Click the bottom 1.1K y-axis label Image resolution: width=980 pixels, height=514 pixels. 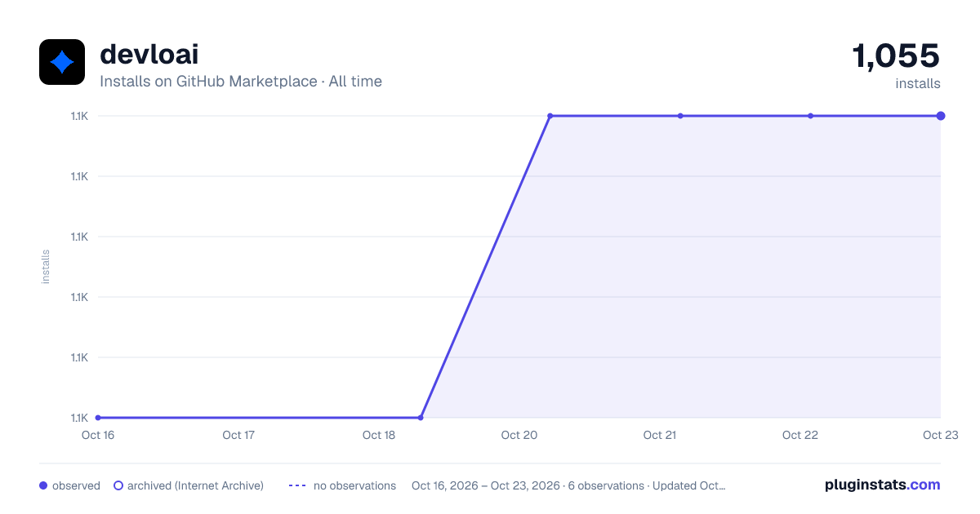click(x=79, y=418)
